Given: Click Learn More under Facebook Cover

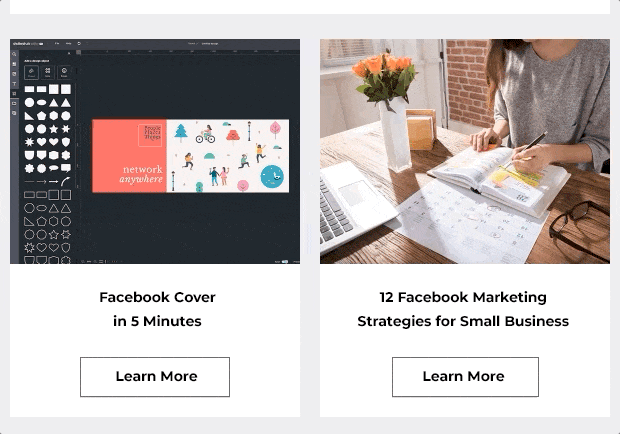Looking at the screenshot, I should (155, 377).
